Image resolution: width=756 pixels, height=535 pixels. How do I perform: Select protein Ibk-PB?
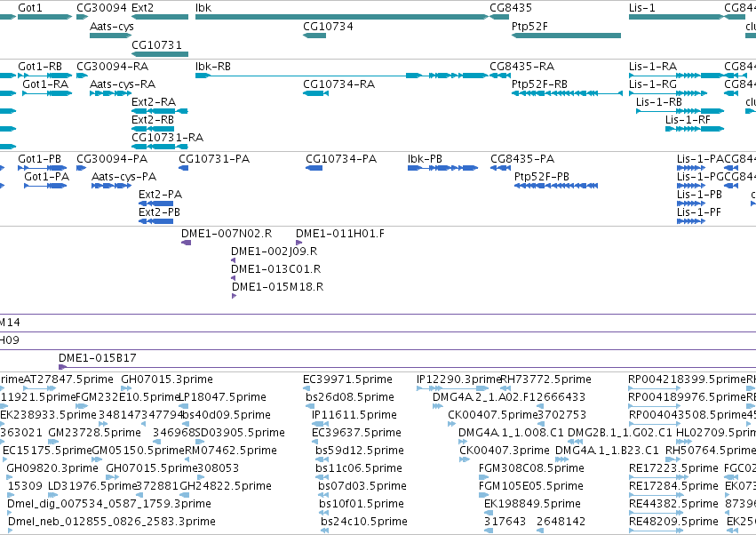[442, 168]
